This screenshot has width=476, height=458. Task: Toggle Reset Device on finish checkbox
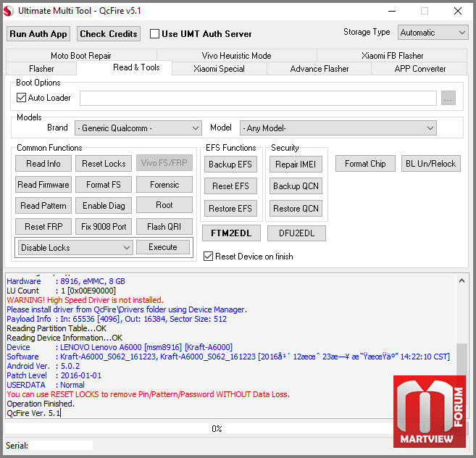coord(209,257)
